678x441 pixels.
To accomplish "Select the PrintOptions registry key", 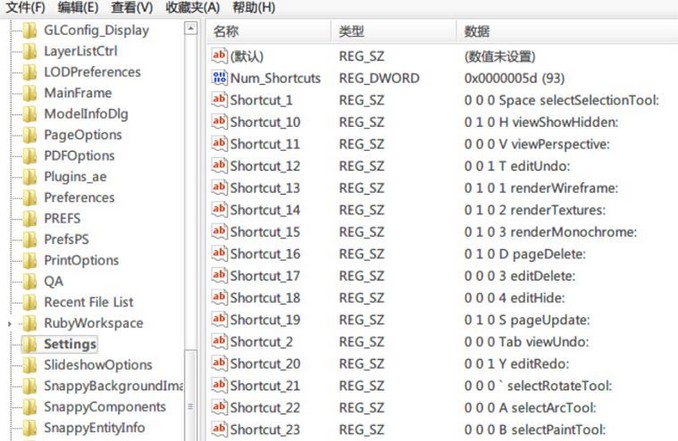I will click(81, 261).
